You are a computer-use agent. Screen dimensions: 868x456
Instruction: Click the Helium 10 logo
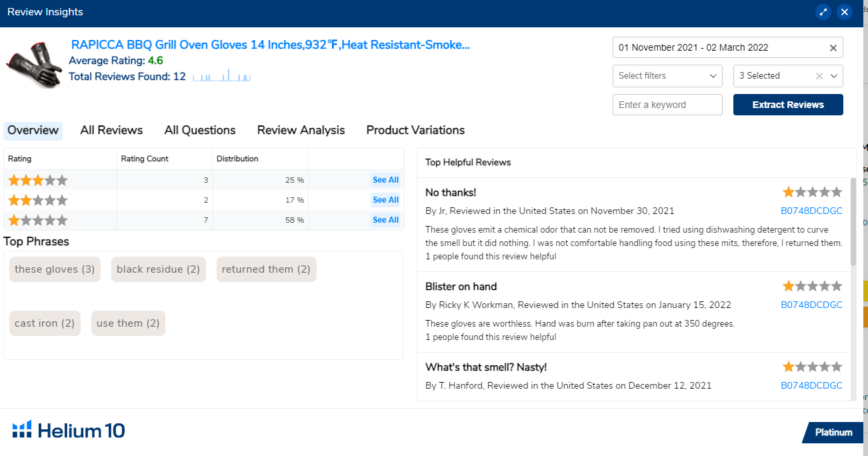(x=69, y=431)
